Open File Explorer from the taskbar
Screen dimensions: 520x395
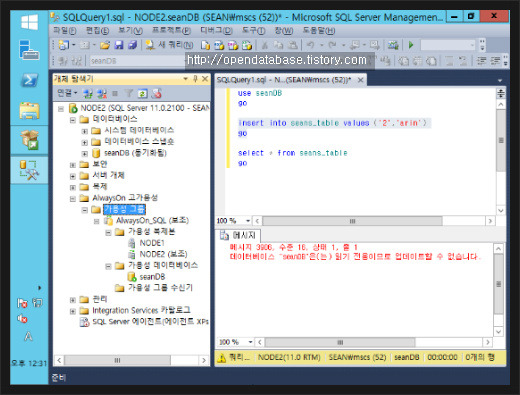click(29, 111)
